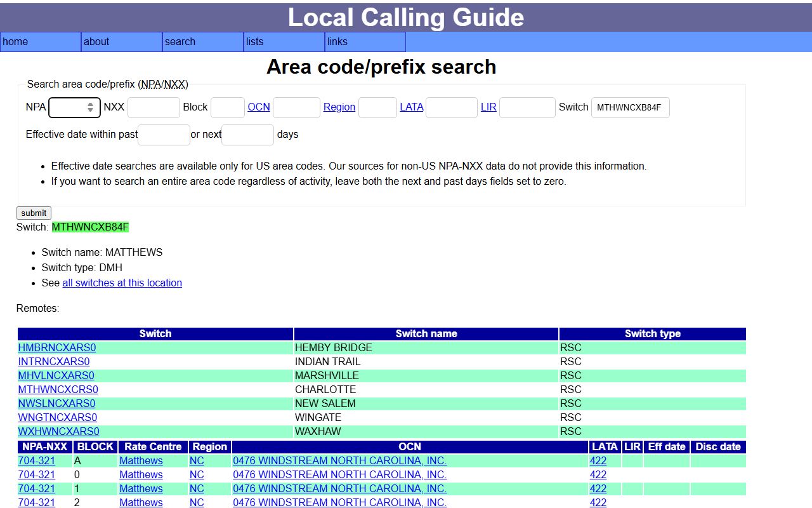Open Windstream OCN link in block 0 row
Viewport: 812px width, 508px height.
[339, 475]
